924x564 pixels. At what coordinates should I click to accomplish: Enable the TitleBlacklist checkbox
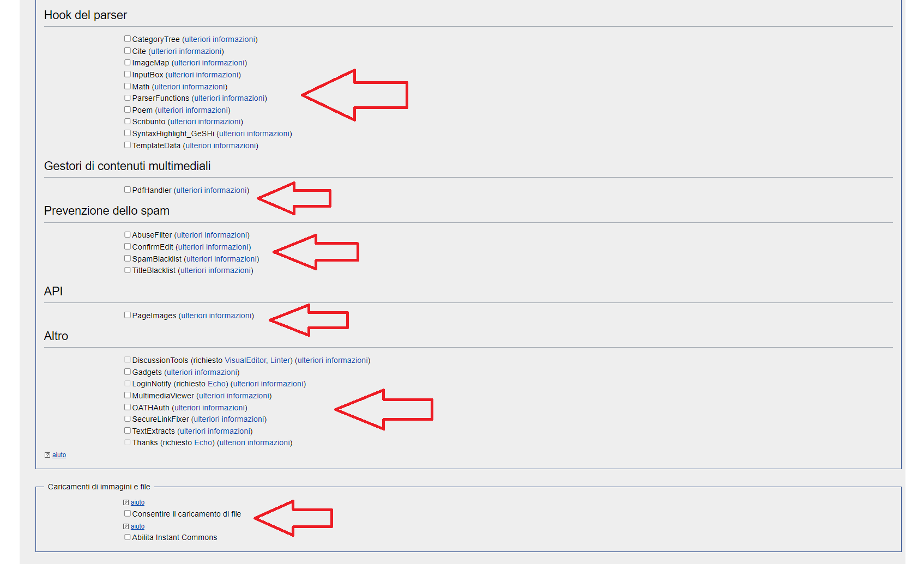pos(127,270)
